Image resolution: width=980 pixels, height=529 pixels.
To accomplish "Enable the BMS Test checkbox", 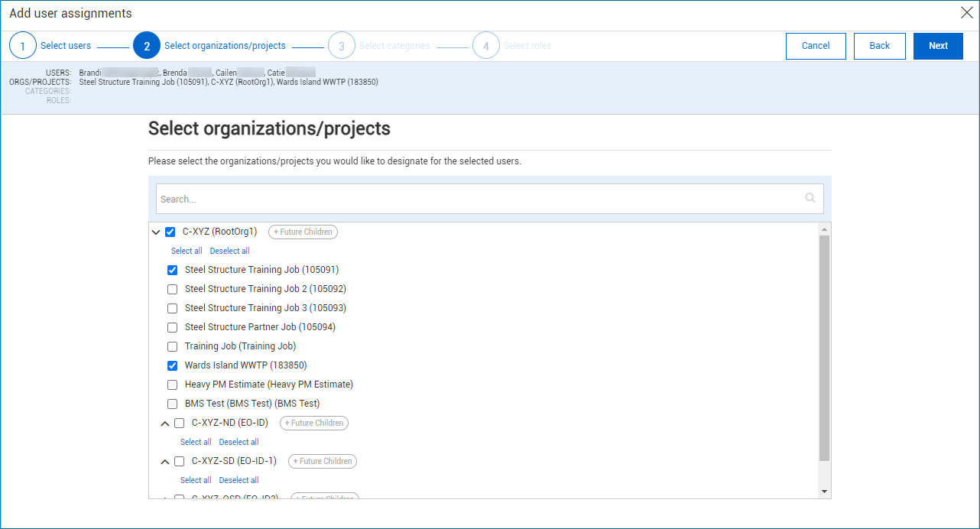I will coord(172,404).
